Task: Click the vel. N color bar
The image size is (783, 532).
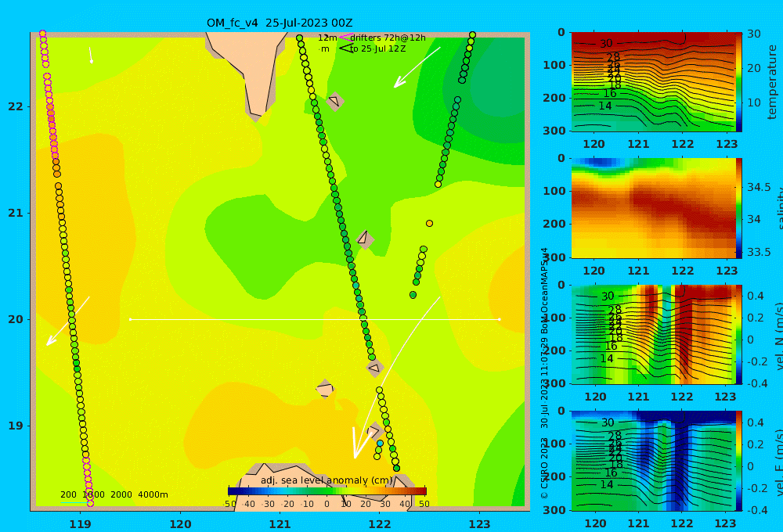Action: [739, 334]
